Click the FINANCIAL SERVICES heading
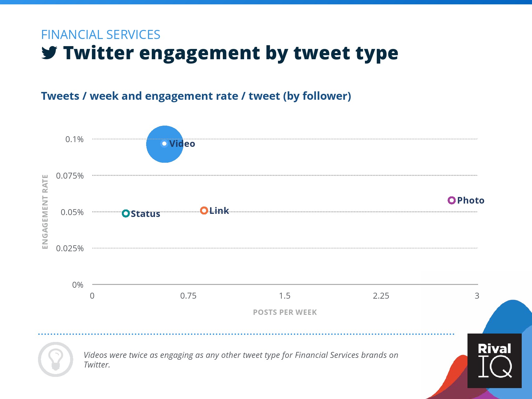This screenshot has height=399, width=532. coord(101,35)
